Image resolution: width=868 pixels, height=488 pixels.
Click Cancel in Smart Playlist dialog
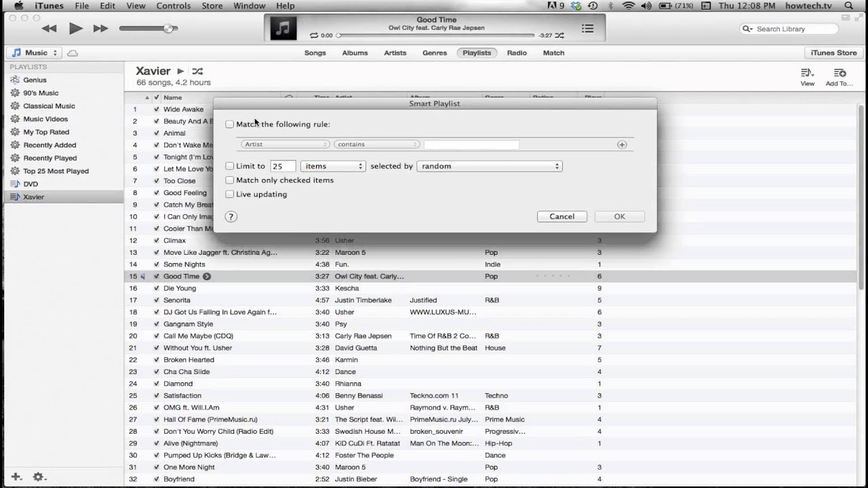(561, 216)
